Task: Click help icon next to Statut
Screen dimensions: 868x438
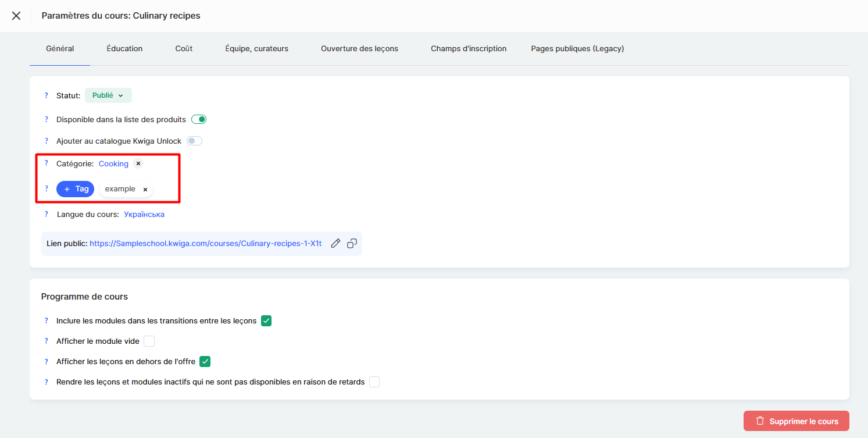Action: 47,95
